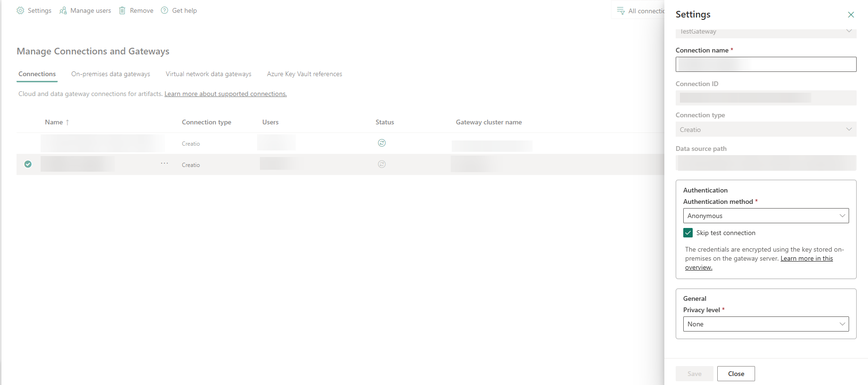Click the Settings gear icon in toolbar
The height and width of the screenshot is (385, 868).
pyautogui.click(x=20, y=10)
